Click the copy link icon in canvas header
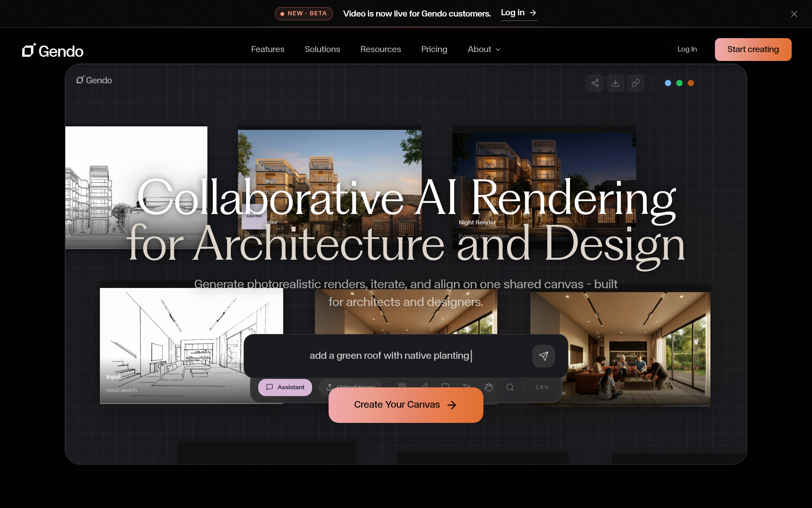 636,83
